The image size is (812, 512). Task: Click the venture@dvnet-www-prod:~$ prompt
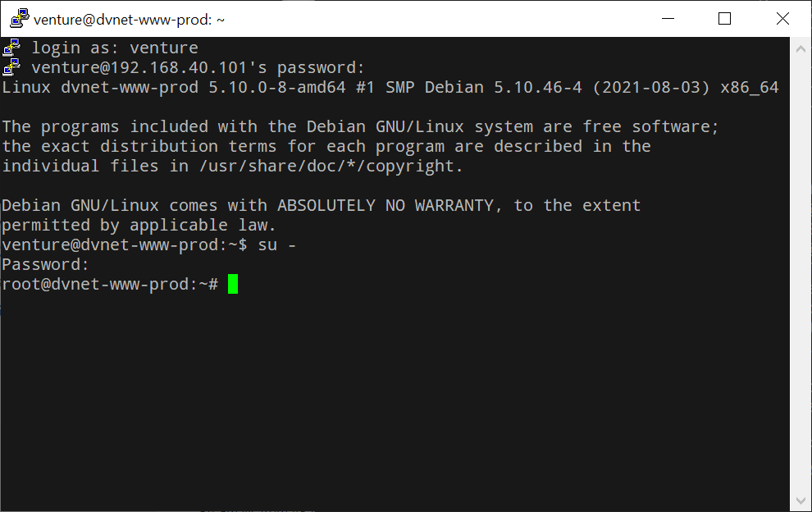click(125, 245)
